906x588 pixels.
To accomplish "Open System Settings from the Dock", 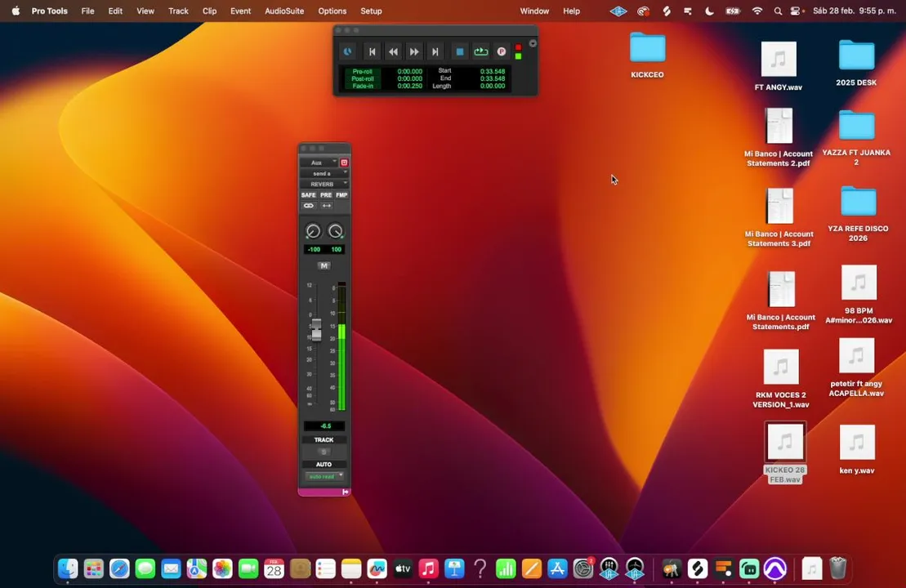I will [583, 569].
